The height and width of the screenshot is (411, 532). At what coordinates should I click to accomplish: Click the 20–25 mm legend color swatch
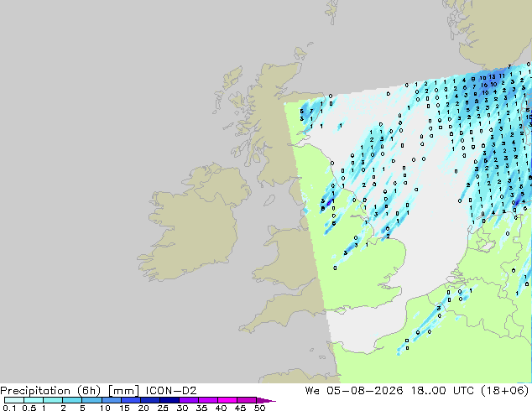tap(150, 400)
